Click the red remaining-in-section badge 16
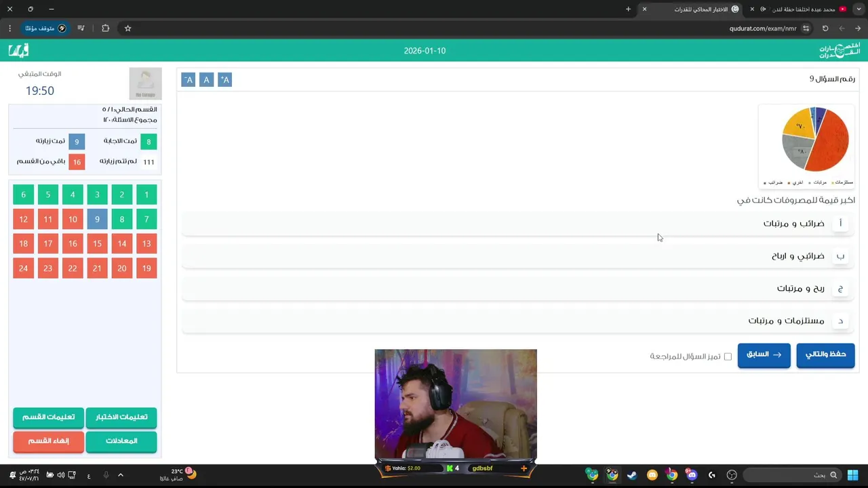Viewport: 868px width, 488px height. (77, 162)
